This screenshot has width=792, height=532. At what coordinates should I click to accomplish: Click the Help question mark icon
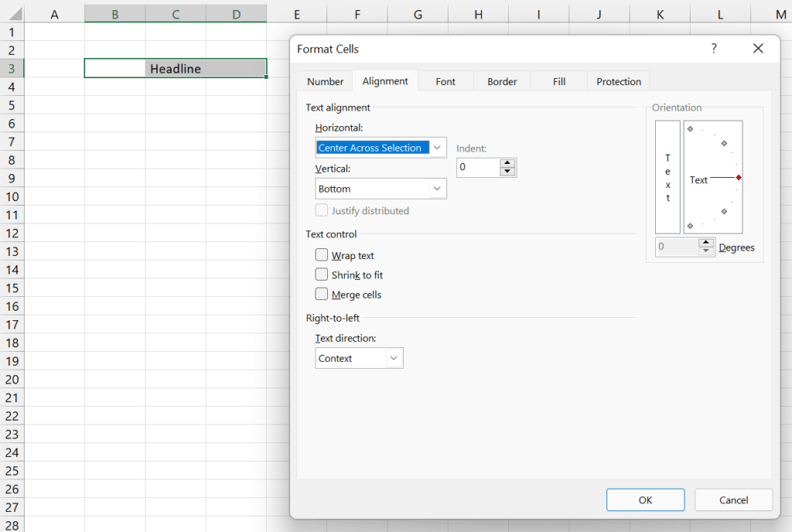pos(714,48)
